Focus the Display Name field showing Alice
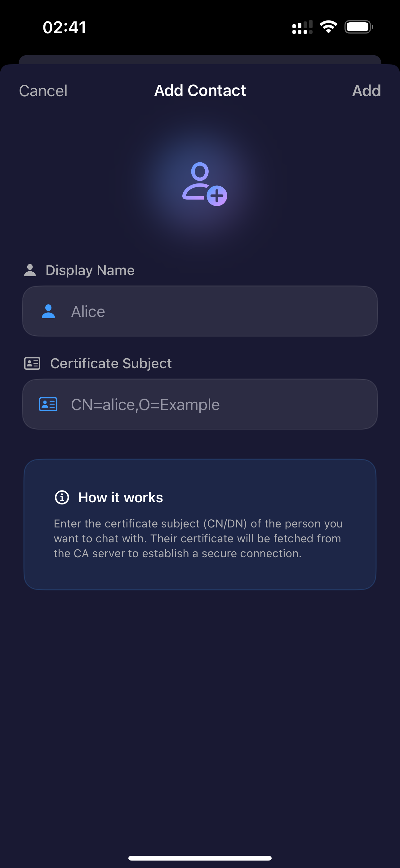Screen dimensions: 400x868 click(216, 311)
